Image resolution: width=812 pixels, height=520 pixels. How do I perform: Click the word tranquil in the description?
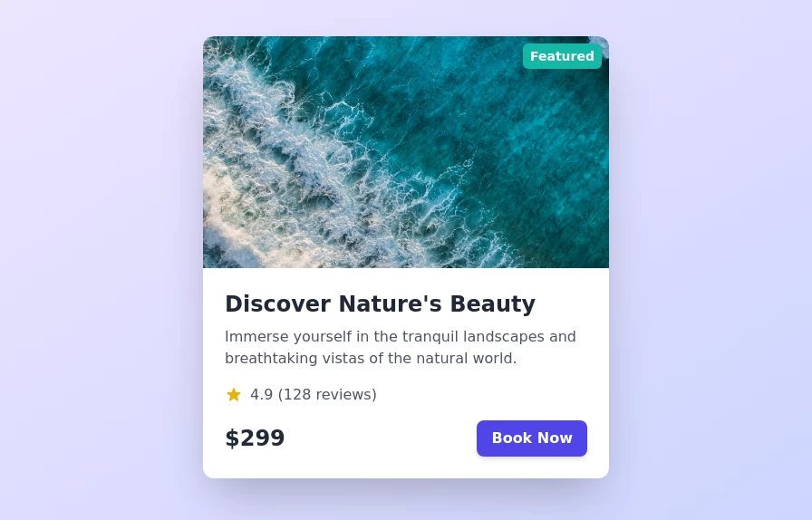(430, 337)
